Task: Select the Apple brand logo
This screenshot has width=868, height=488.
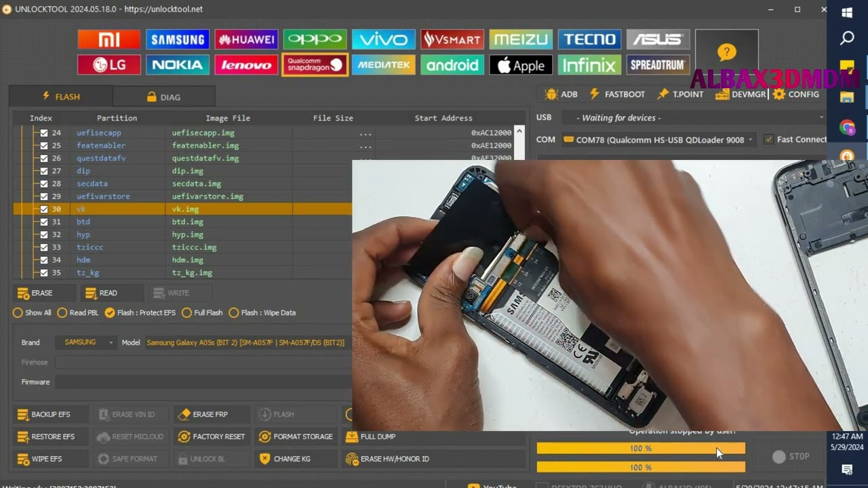Action: pos(521,65)
